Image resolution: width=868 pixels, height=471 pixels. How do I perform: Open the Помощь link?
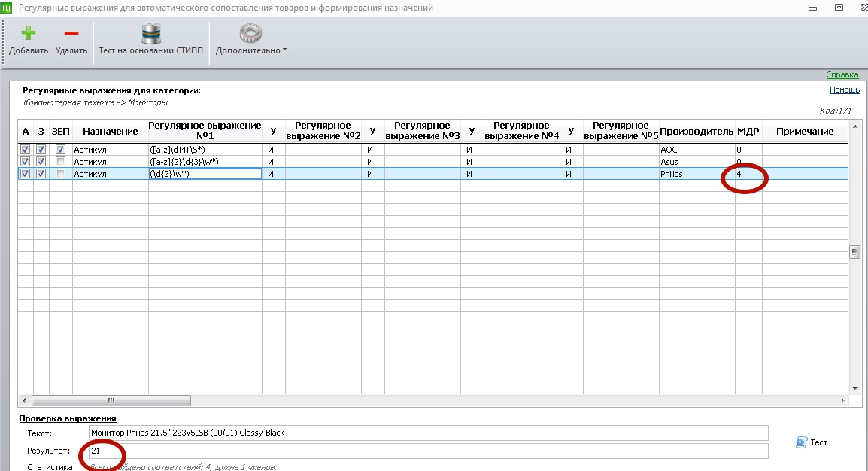point(844,90)
